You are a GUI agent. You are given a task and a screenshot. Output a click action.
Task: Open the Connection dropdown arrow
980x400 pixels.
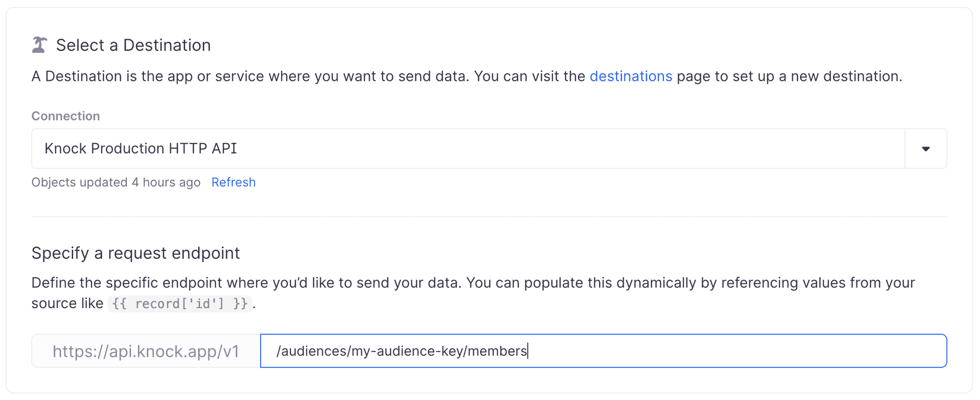click(925, 149)
